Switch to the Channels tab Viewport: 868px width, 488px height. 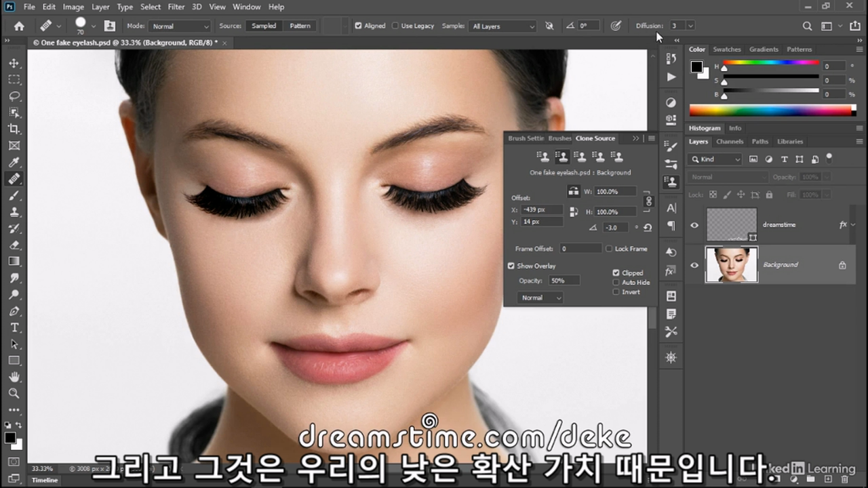tap(730, 142)
